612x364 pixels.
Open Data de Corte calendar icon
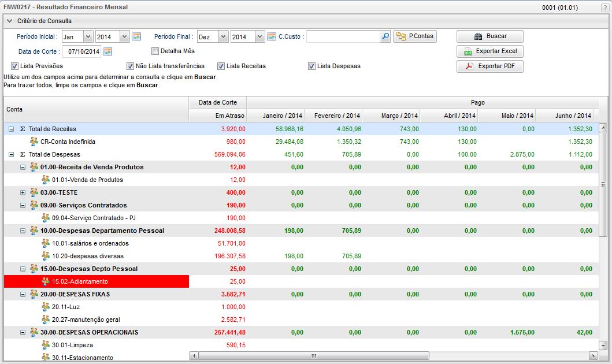[107, 51]
